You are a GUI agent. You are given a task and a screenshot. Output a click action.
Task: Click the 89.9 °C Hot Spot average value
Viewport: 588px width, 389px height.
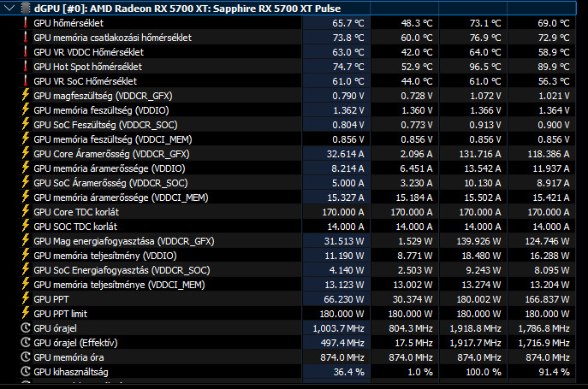pos(554,67)
